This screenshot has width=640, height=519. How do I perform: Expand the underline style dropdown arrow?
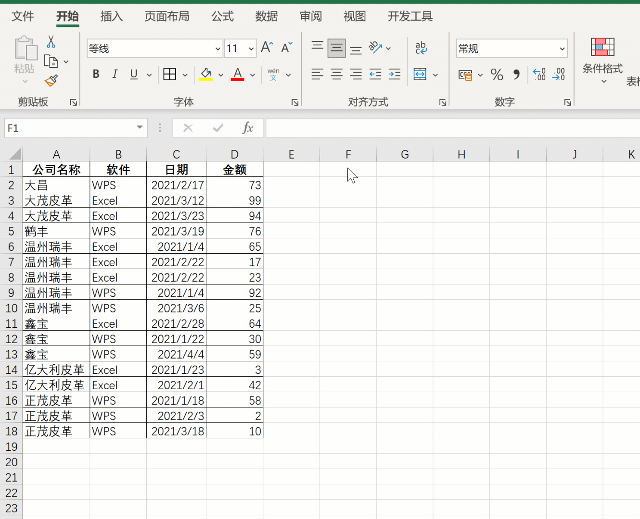click(149, 75)
